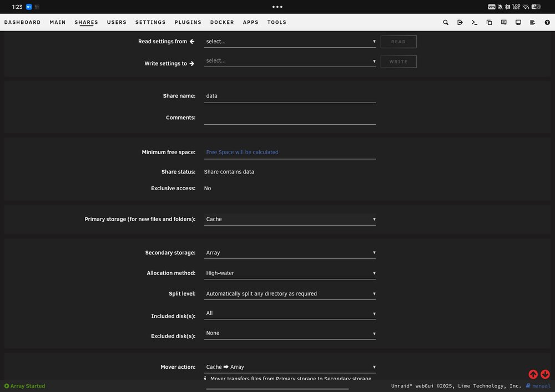Click the 'Share status:' label
This screenshot has height=392, width=555.
click(178, 172)
